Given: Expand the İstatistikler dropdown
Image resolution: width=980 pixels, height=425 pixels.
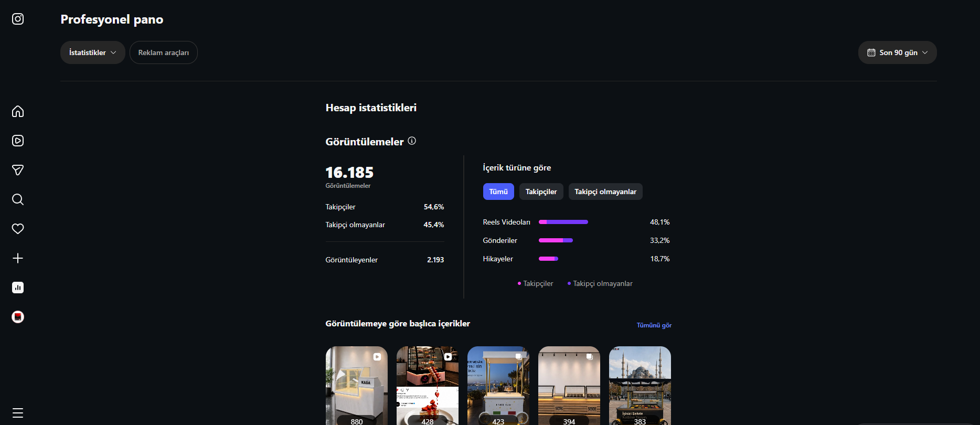Looking at the screenshot, I should pos(93,52).
